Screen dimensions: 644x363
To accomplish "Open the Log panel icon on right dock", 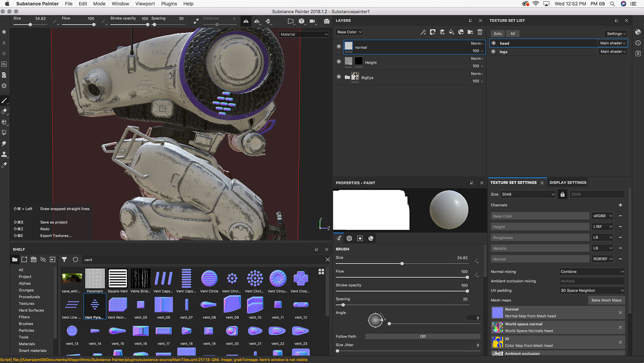I will [x=638, y=53].
